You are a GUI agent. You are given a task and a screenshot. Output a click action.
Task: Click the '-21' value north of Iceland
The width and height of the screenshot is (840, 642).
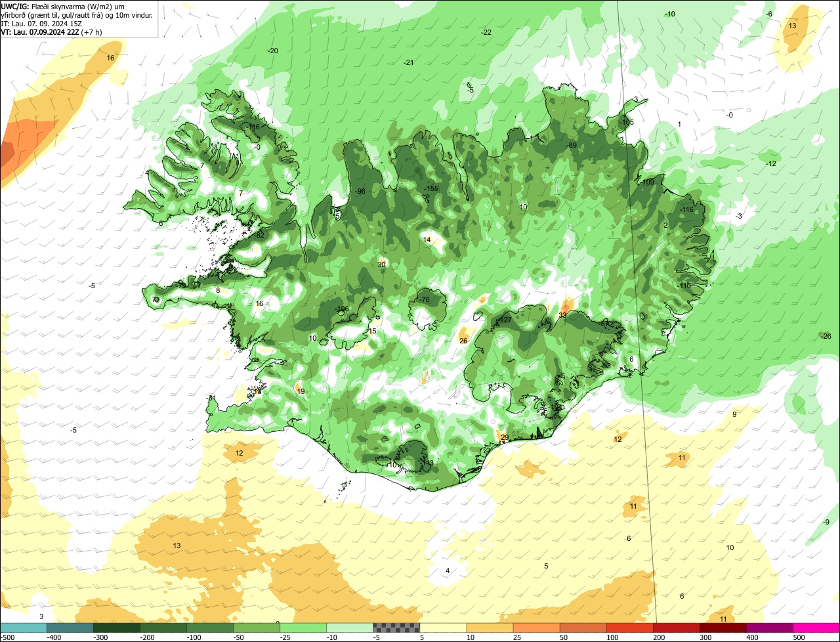409,62
